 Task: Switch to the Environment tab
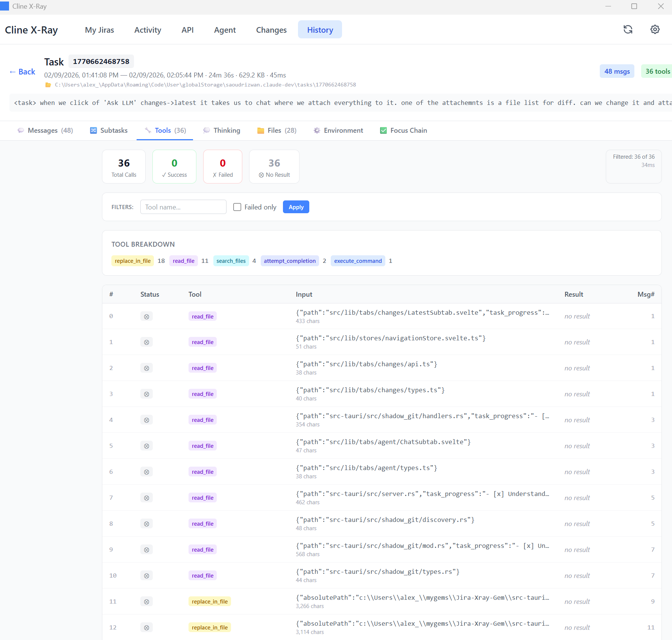[338, 130]
